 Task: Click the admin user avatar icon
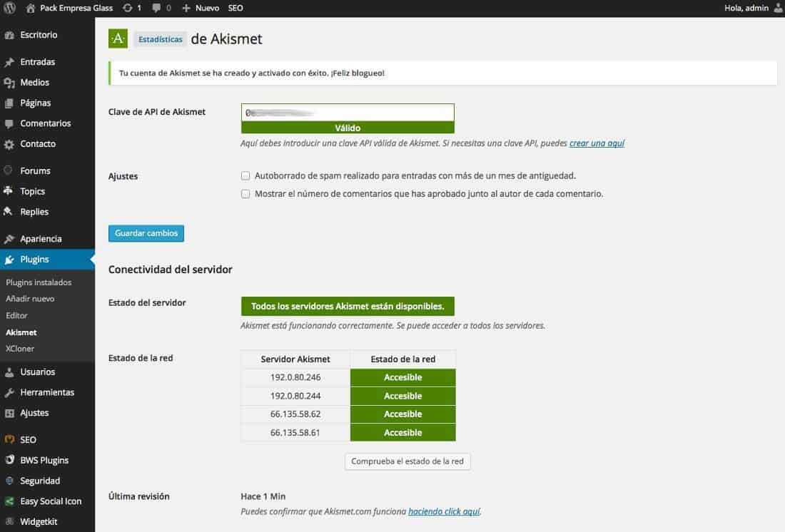point(779,8)
